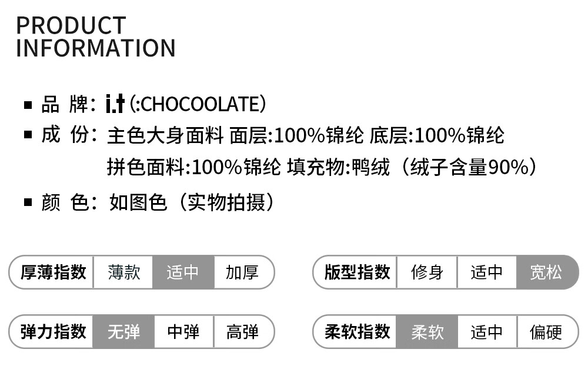Screen dimensions: 588x369
Task: Select 无弹 elasticity option
Action: 123,332
